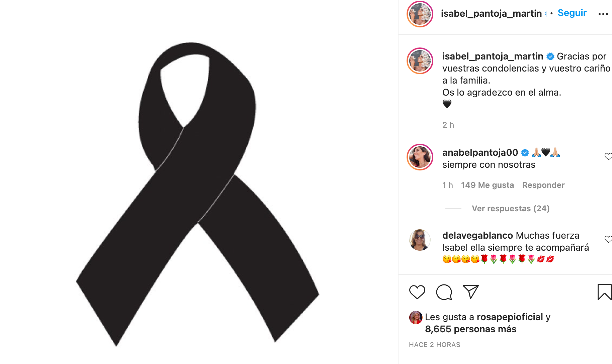Like anabelpantoja00's comment with small heart
612x364 pixels.
608,156
